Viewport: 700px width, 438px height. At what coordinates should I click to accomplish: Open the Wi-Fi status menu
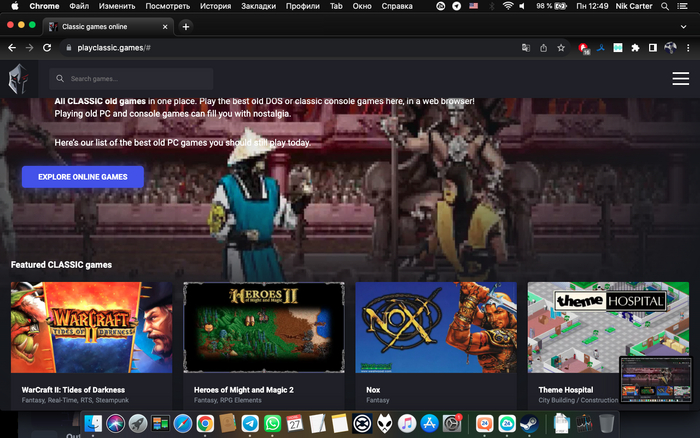tap(508, 6)
